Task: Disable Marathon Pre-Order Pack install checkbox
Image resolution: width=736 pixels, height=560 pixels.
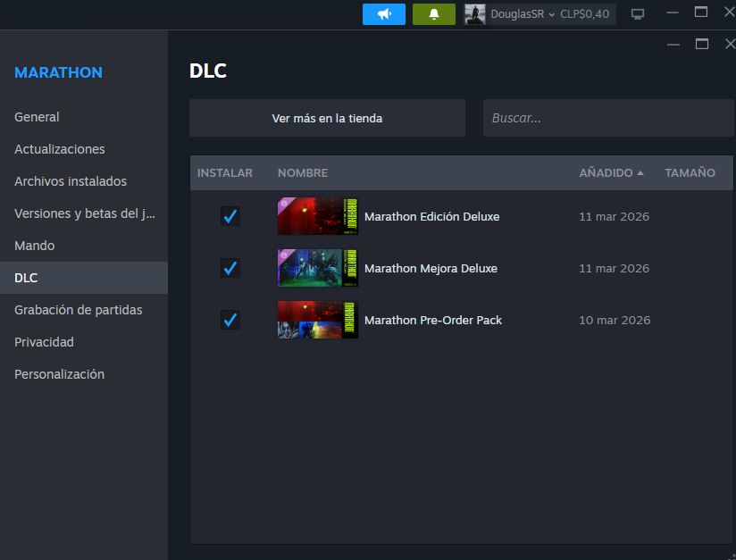Action: [230, 320]
